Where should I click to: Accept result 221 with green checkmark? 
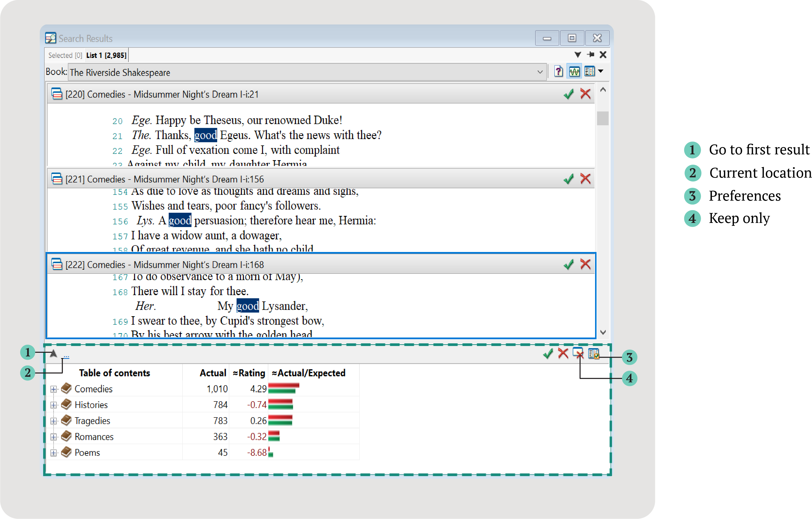(569, 179)
